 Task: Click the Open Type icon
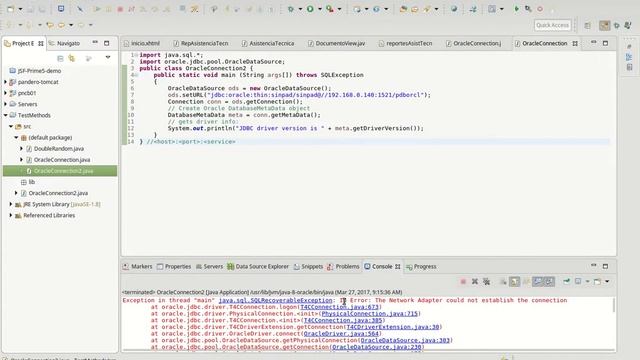[x=403, y=9]
